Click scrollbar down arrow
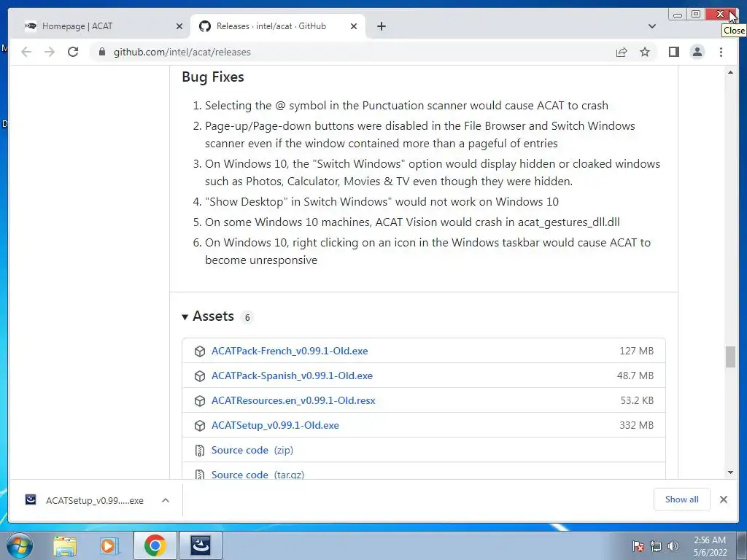Screen dimensions: 747x560 tap(730, 472)
